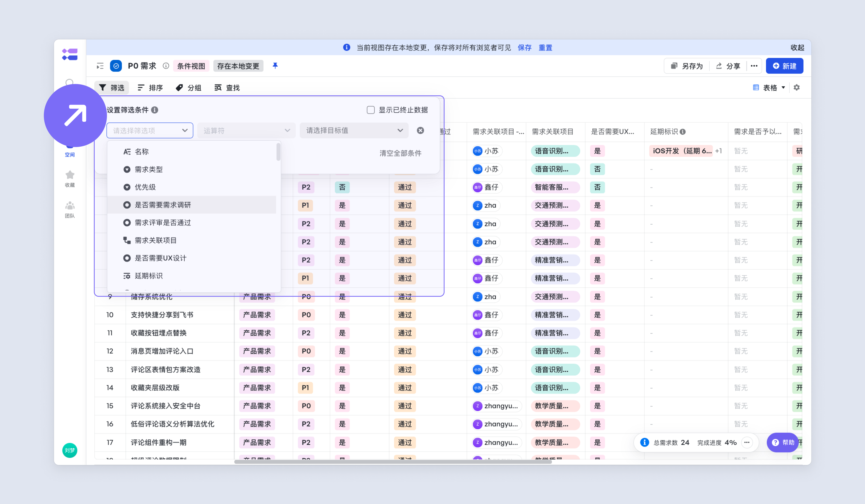Toggle the sidebar collapse icon beside P0 需求
865x504 pixels.
[x=100, y=66]
